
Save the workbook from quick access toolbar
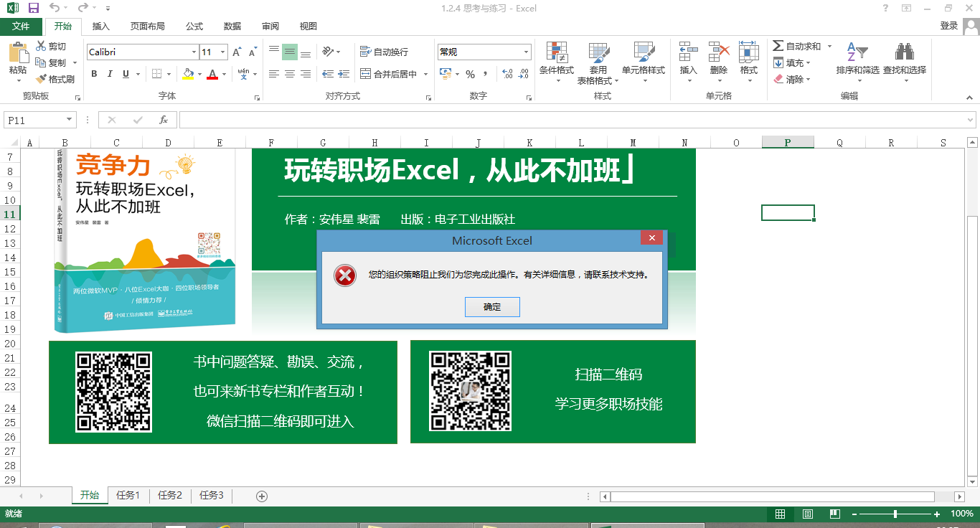point(34,8)
